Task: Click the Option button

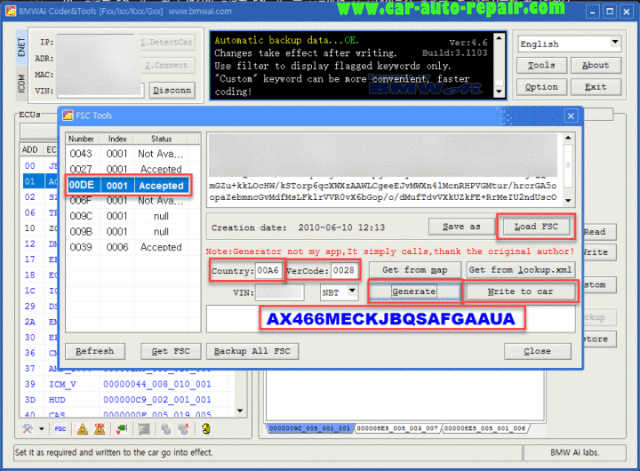Action: point(541,87)
